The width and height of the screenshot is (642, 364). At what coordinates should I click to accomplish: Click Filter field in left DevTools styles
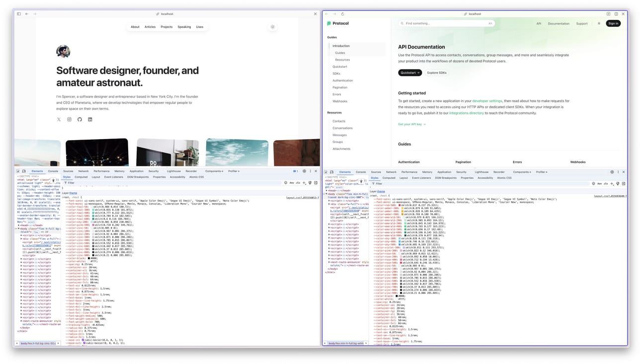[171, 183]
